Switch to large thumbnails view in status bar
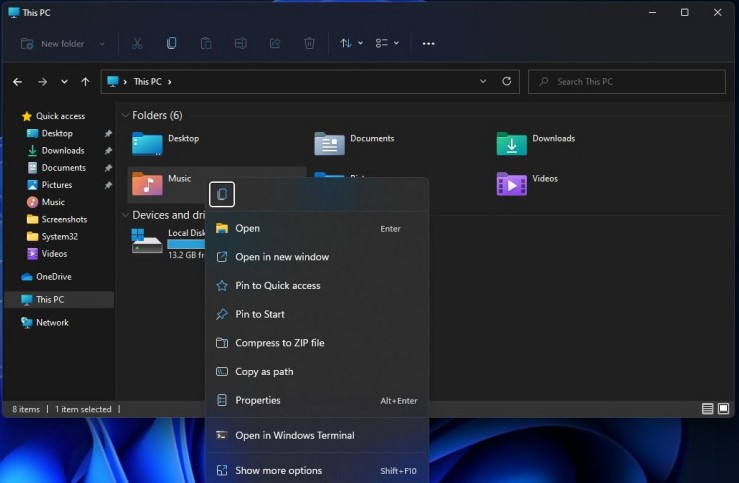The width and height of the screenshot is (739, 483). pos(723,409)
